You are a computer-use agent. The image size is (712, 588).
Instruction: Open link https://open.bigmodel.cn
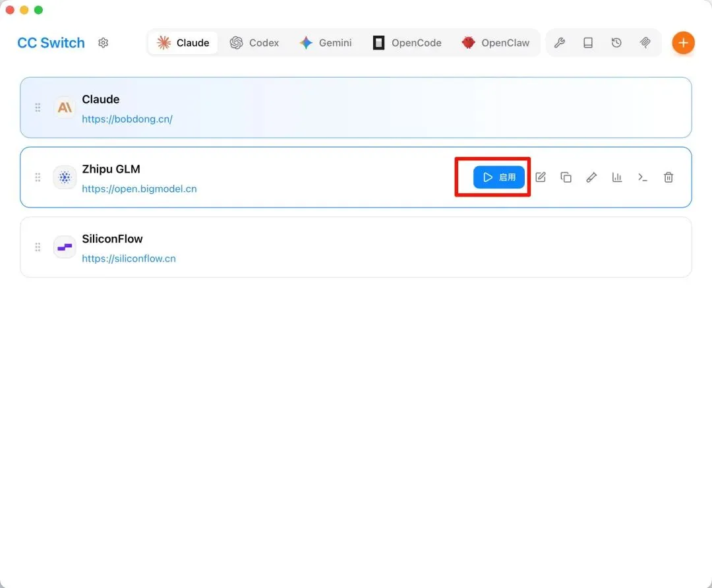coord(139,189)
